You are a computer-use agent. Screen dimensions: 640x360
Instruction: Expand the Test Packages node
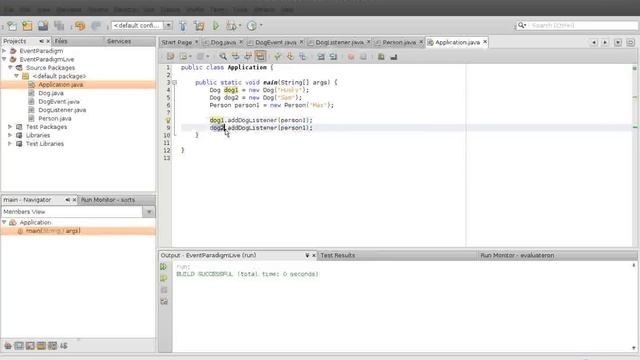10,127
